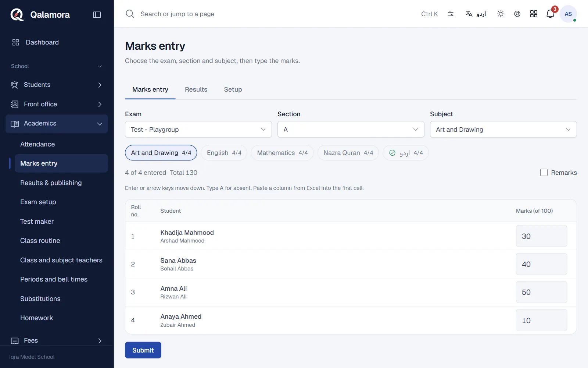The width and height of the screenshot is (588, 368).
Task: Open the display settings sliders icon
Action: [x=451, y=14]
